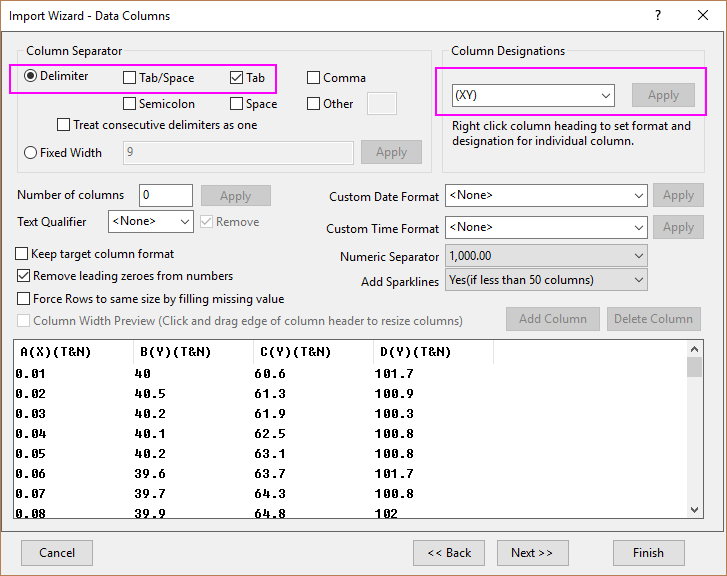This screenshot has width=727, height=576.
Task: Select the D(Y)(T&N) column heading
Action: 434,352
